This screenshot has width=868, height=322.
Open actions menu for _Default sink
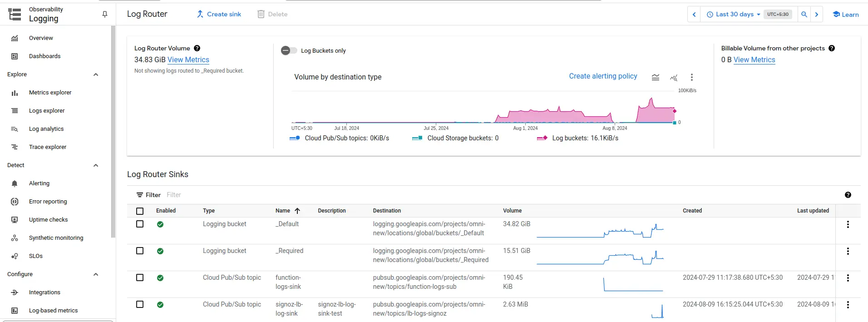coord(848,224)
